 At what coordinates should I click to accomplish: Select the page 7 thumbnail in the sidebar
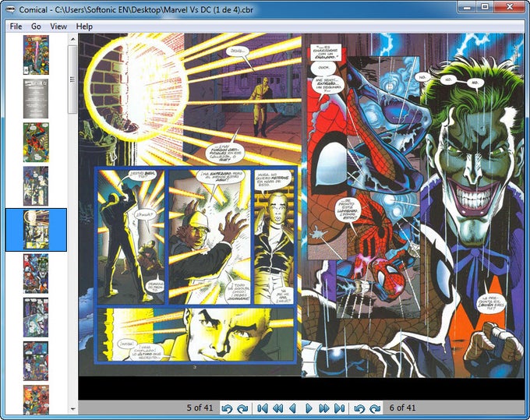coord(36,317)
